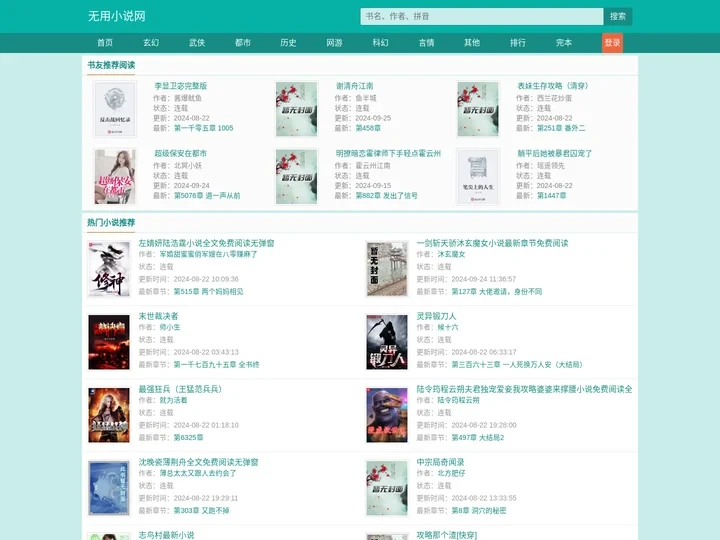Open title 明撩暗恋霍律师下手轻点霍云州
Image resolution: width=720 pixels, height=540 pixels.
[388, 153]
